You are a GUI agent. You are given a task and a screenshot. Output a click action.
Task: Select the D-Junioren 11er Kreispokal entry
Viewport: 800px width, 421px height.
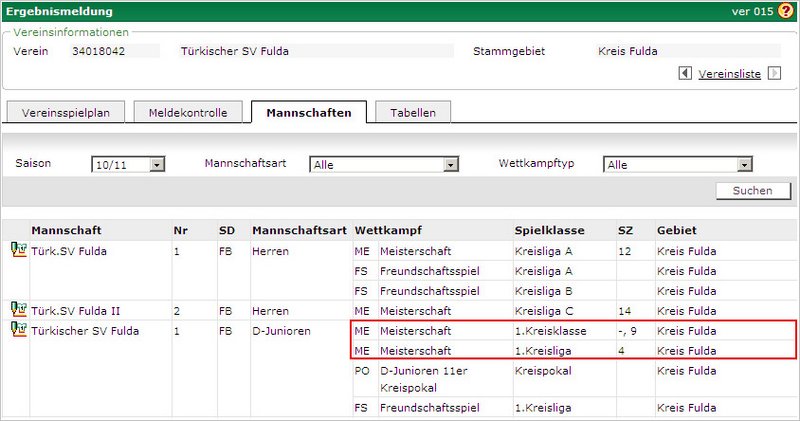pyautogui.click(x=433, y=378)
